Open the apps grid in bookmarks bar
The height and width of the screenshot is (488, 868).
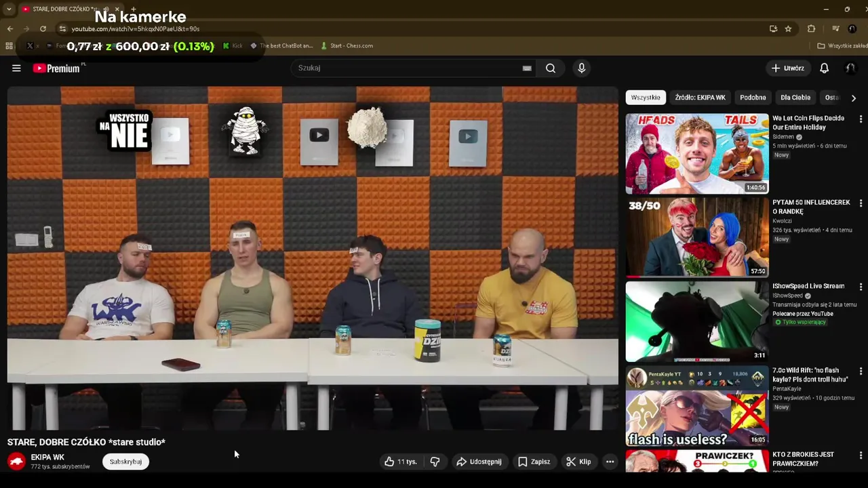(9, 45)
